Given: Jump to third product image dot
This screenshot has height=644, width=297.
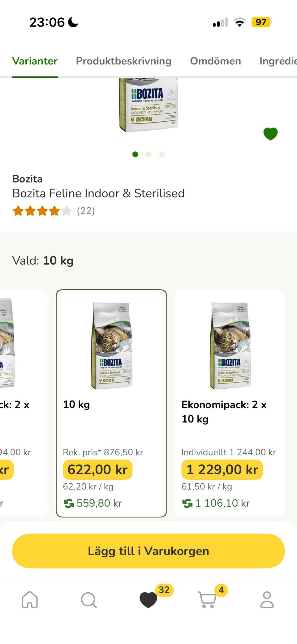Looking at the screenshot, I should [x=162, y=154].
